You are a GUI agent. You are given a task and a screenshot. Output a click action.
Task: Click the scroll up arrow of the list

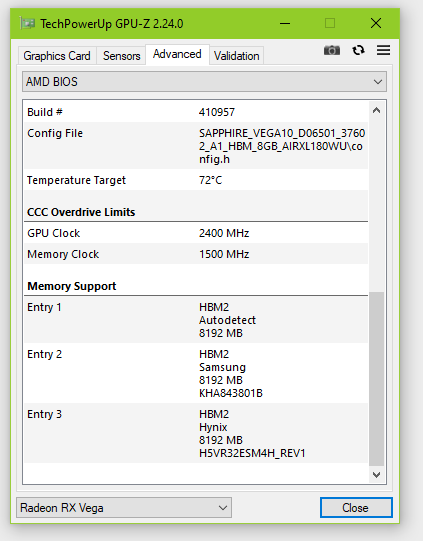click(376, 110)
